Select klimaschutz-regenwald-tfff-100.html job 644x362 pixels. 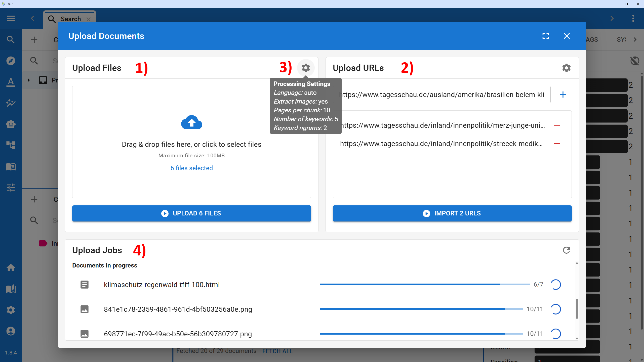click(x=162, y=285)
